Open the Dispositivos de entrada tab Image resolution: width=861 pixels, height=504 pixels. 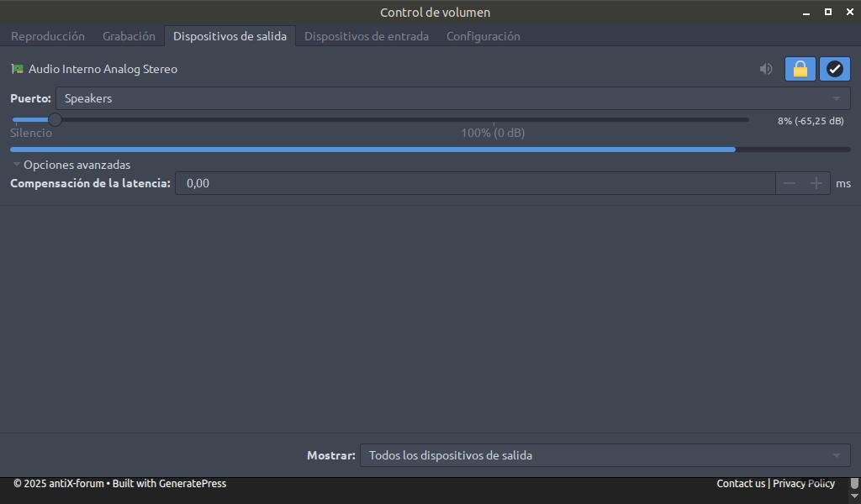point(367,36)
